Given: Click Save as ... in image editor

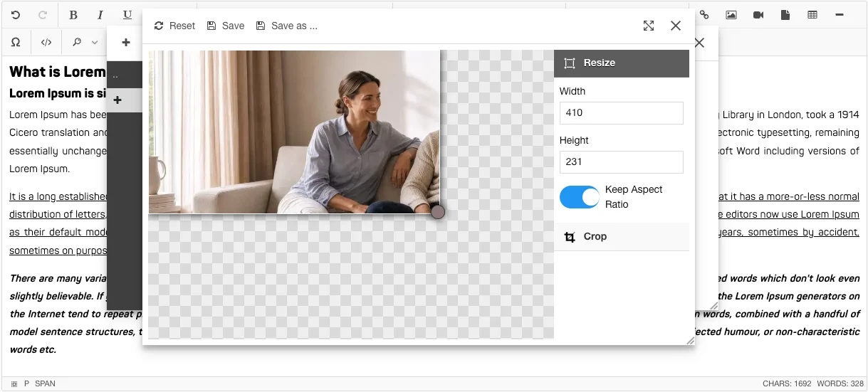Looking at the screenshot, I should click(287, 26).
